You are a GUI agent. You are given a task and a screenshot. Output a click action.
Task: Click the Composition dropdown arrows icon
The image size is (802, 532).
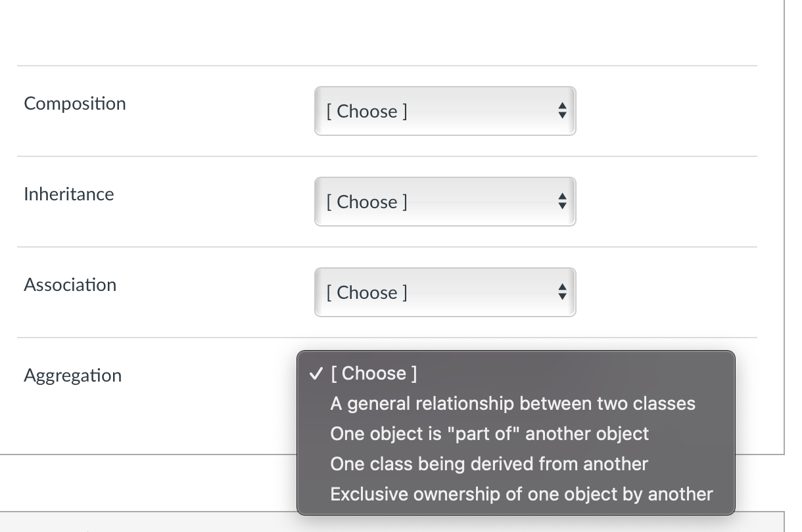pos(561,112)
